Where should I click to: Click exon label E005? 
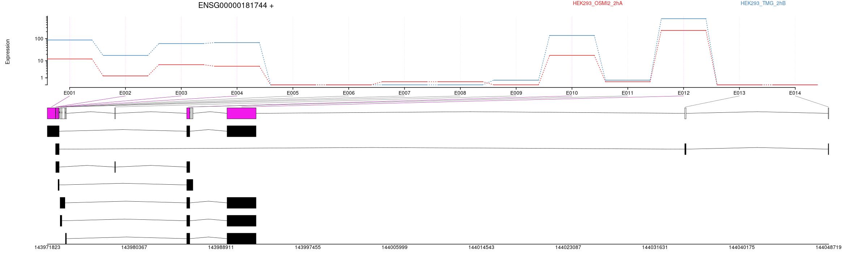tap(293, 93)
